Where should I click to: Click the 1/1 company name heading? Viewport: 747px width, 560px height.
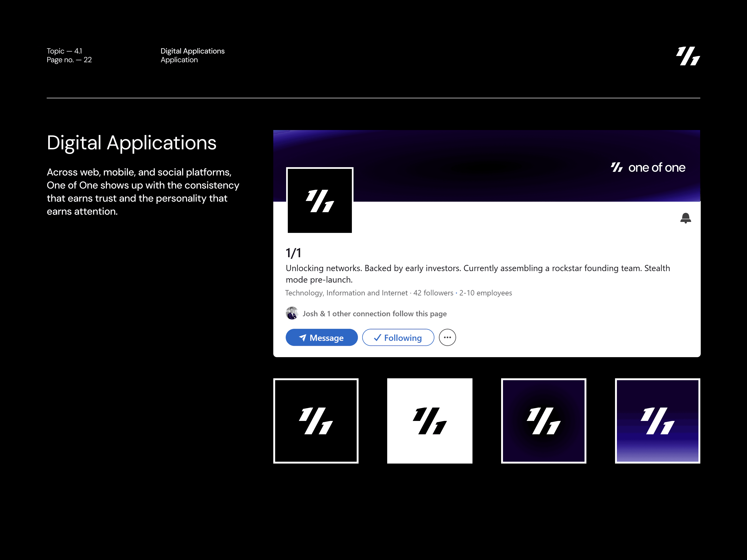[293, 253]
